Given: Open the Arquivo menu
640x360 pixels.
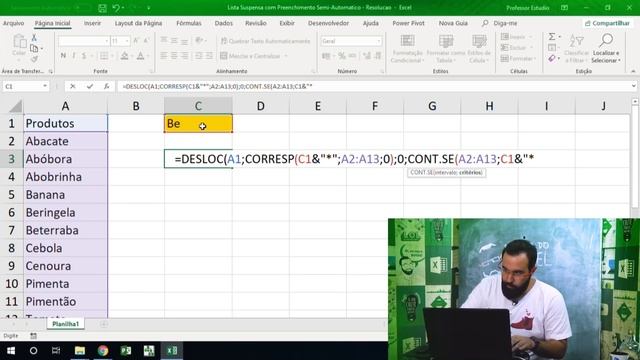Looking at the screenshot, I should 13,23.
